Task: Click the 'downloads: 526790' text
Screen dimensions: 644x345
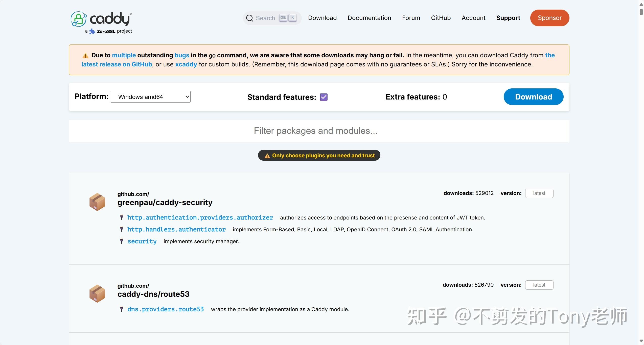Action: coord(468,285)
